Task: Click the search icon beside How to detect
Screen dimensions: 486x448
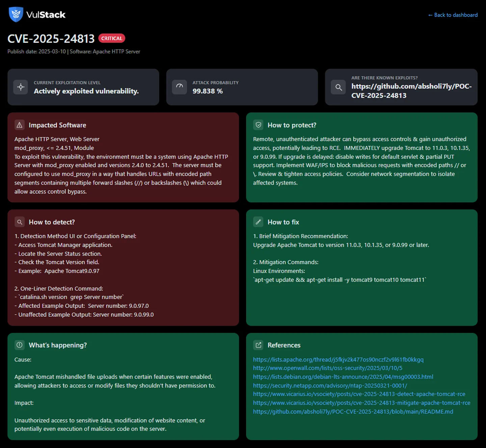Action: click(x=20, y=222)
